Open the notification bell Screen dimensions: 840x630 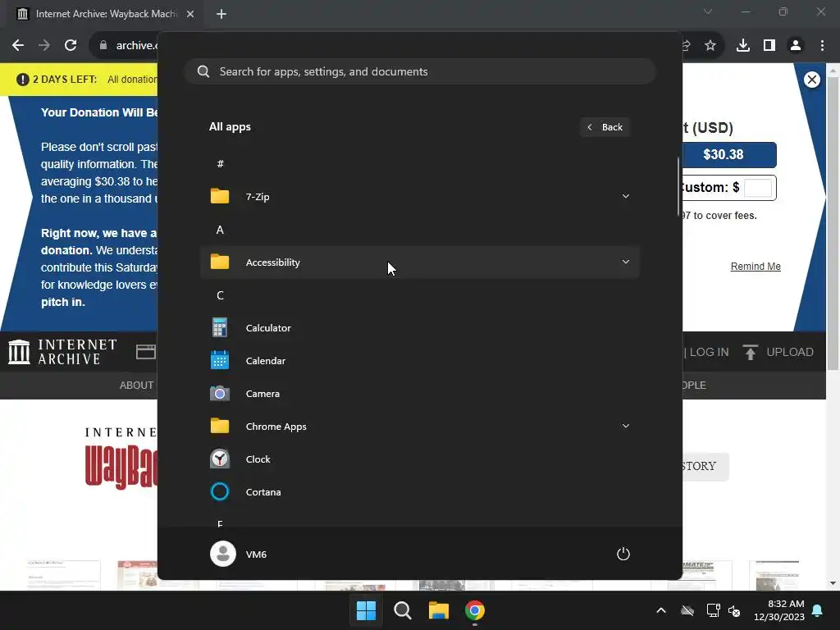[x=818, y=610]
